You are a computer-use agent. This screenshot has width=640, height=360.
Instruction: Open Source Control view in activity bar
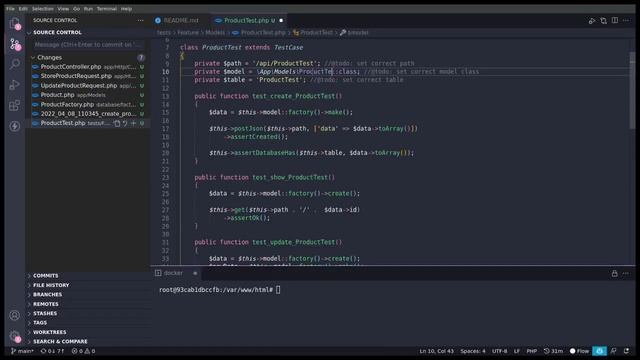[15, 44]
